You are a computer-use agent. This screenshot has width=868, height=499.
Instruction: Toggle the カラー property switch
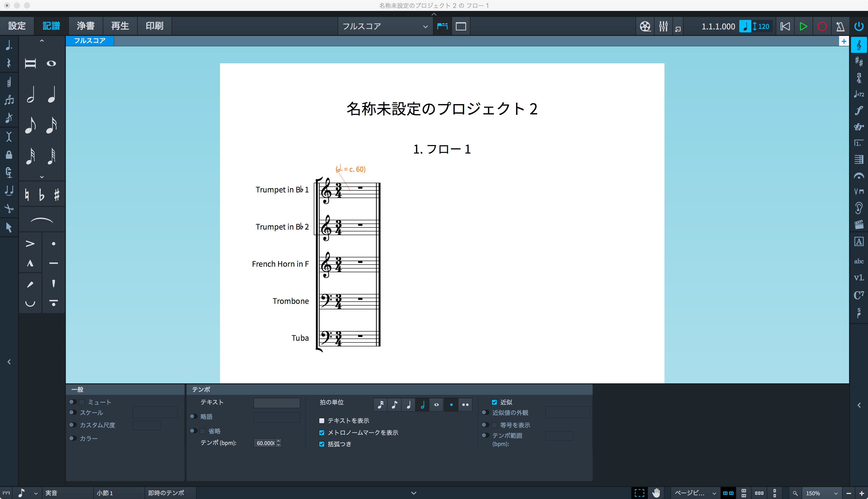72,438
